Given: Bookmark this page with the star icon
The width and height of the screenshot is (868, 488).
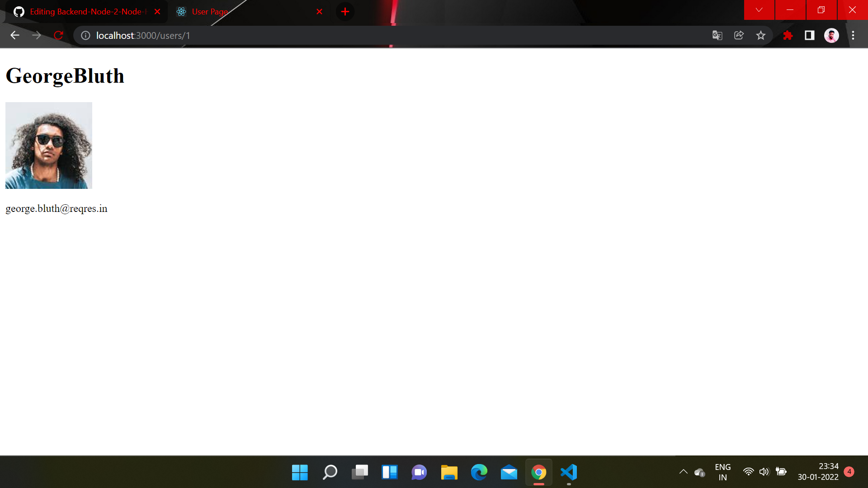Looking at the screenshot, I should 761,35.
